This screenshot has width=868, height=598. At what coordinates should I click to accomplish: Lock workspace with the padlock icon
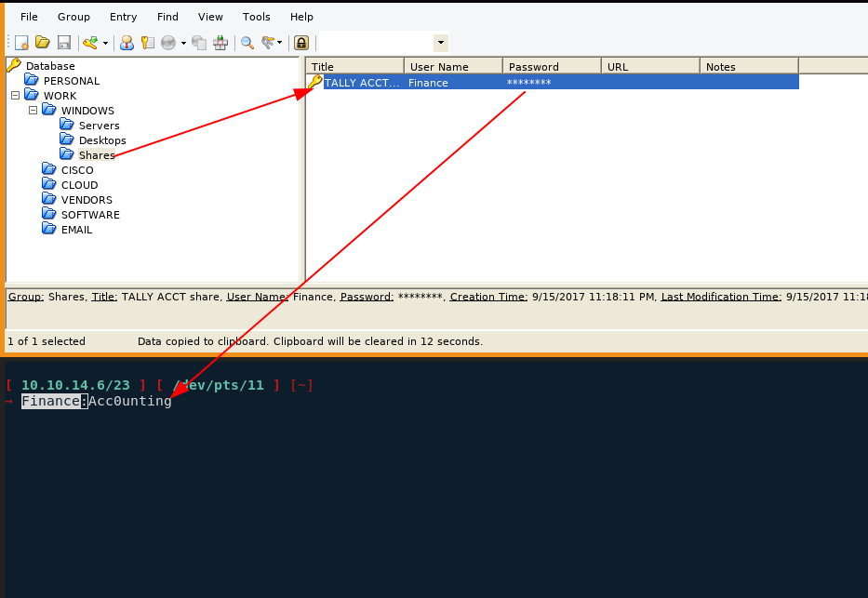click(x=301, y=43)
